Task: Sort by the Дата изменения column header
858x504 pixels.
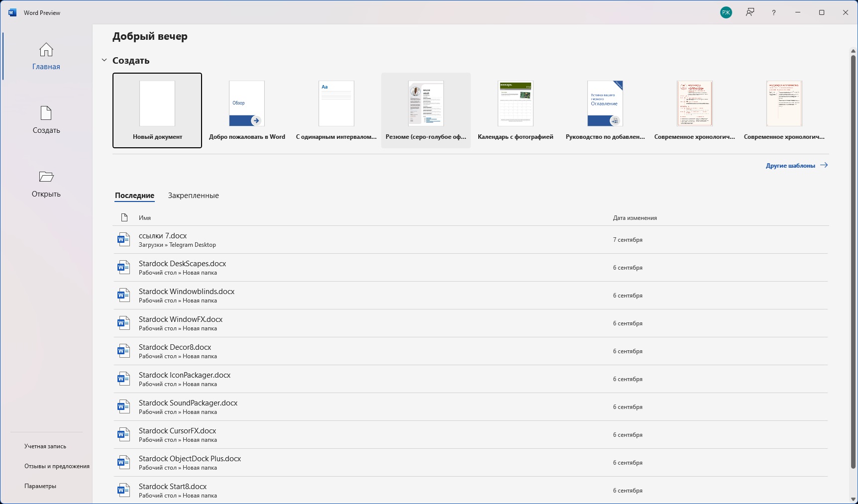Action: point(635,218)
